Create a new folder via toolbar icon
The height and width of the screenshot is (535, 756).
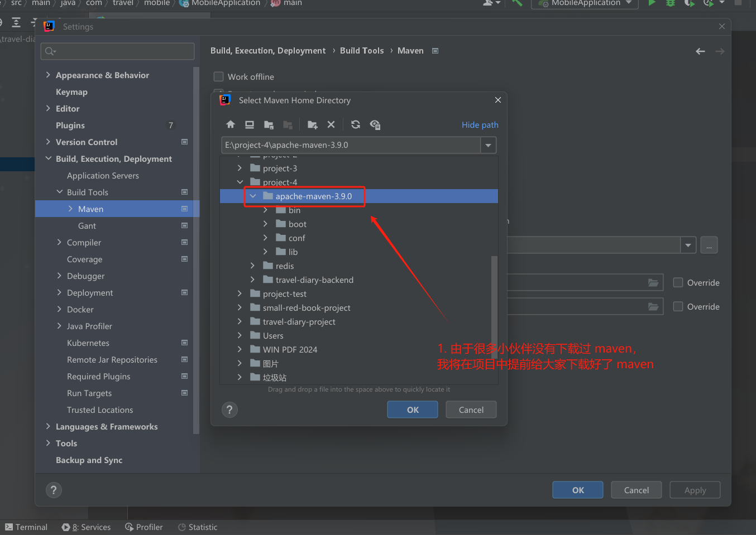pos(312,124)
